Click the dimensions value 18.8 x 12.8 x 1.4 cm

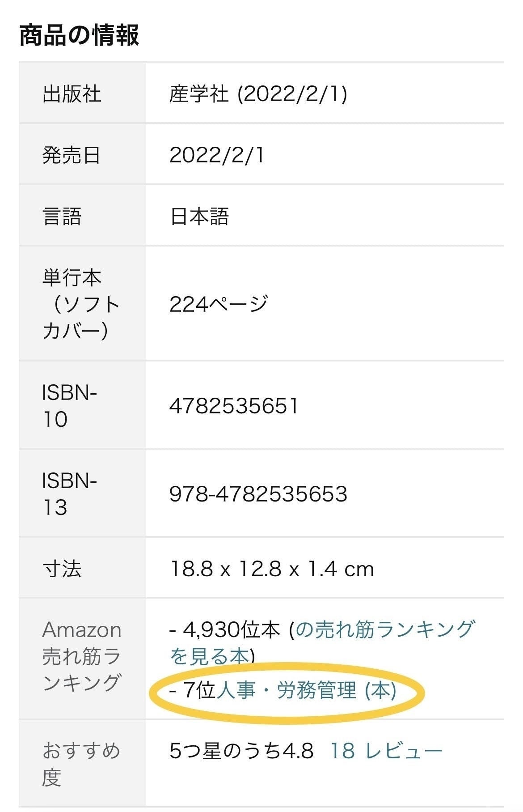272,569
